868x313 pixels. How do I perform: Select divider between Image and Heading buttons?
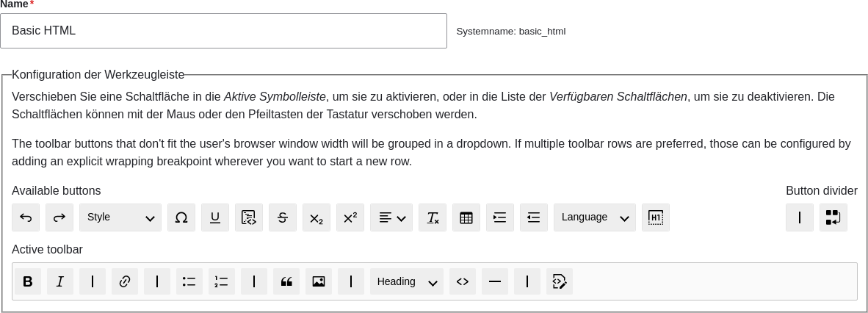(351, 281)
